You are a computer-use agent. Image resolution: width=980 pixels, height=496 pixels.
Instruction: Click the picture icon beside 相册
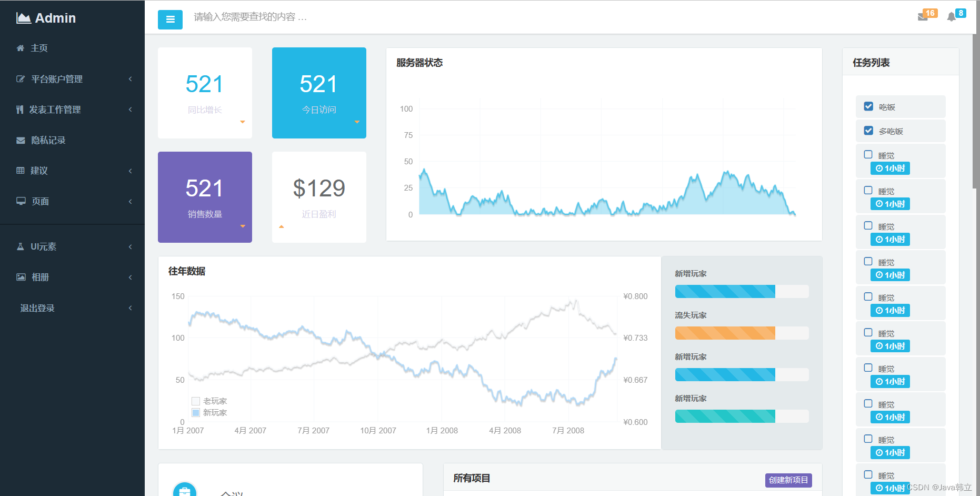[x=21, y=277]
